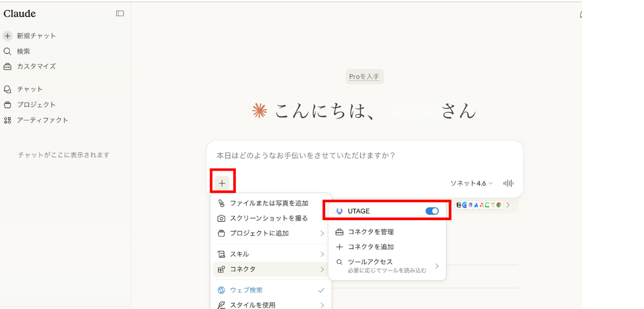The image size is (644, 309).
Task: Expand the スキル submenu
Action: [x=271, y=254]
